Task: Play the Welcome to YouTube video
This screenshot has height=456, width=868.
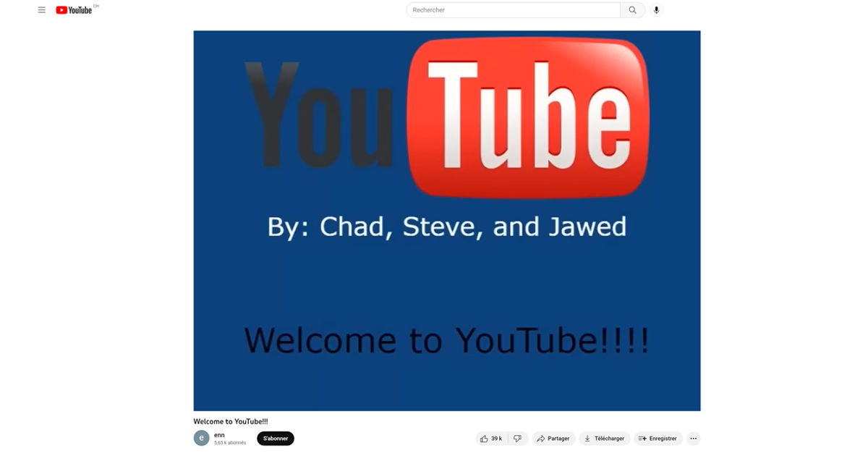Action: 447,221
